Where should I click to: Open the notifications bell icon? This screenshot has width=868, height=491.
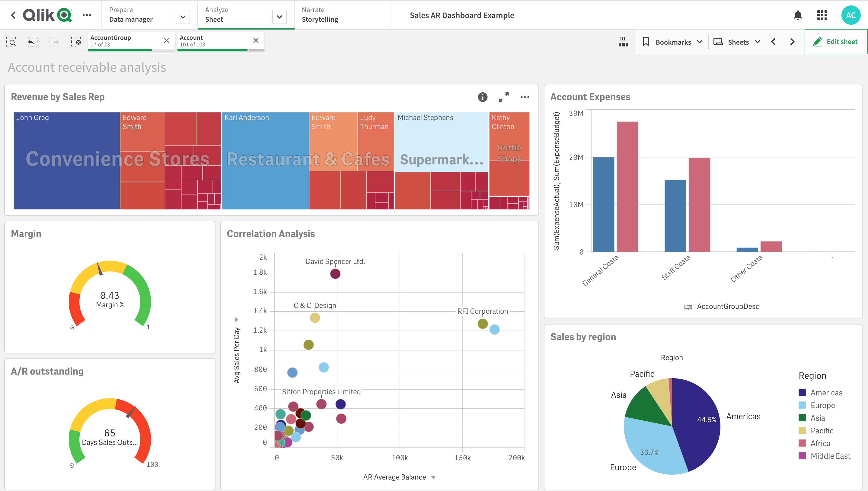(802, 15)
